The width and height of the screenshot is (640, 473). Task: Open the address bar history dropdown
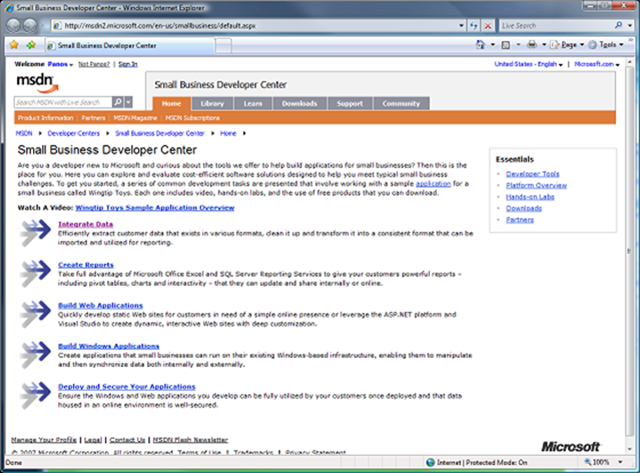click(461, 26)
